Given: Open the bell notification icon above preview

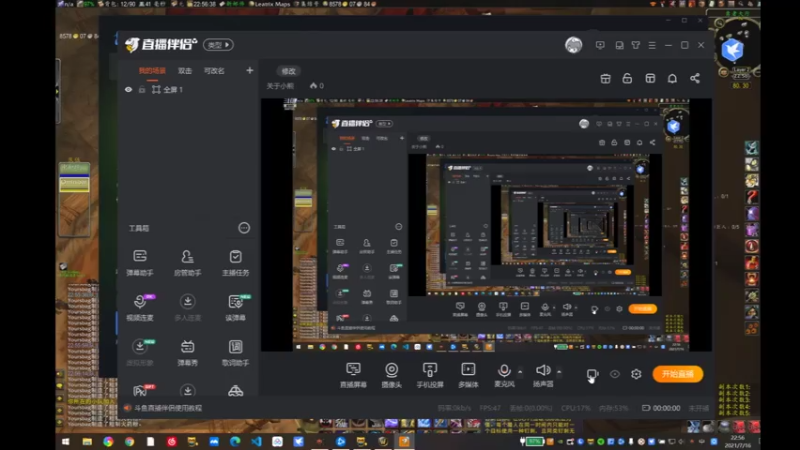Looking at the screenshot, I should (x=672, y=78).
